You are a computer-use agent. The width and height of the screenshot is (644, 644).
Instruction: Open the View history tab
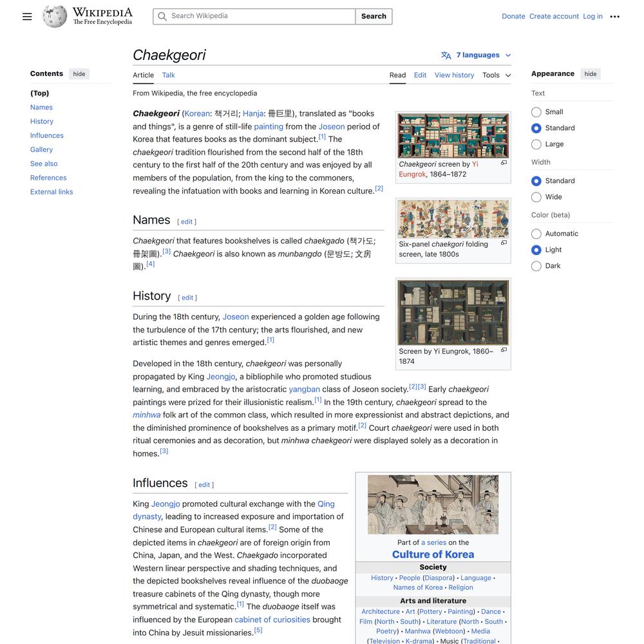pyautogui.click(x=454, y=75)
